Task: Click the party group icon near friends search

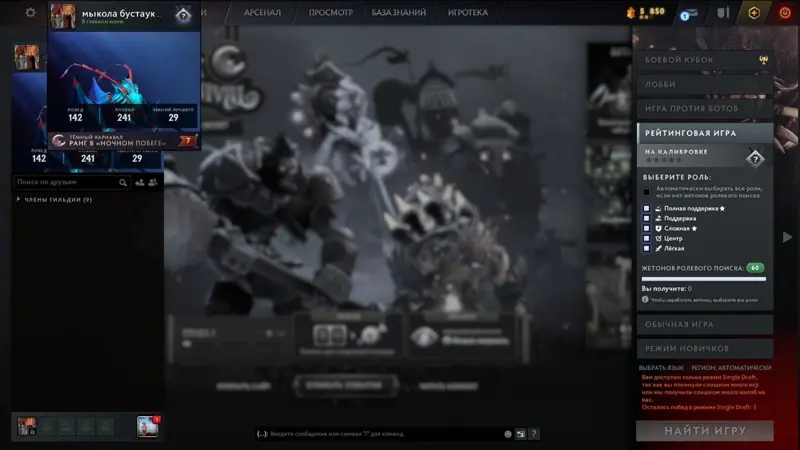Action: pos(153,182)
